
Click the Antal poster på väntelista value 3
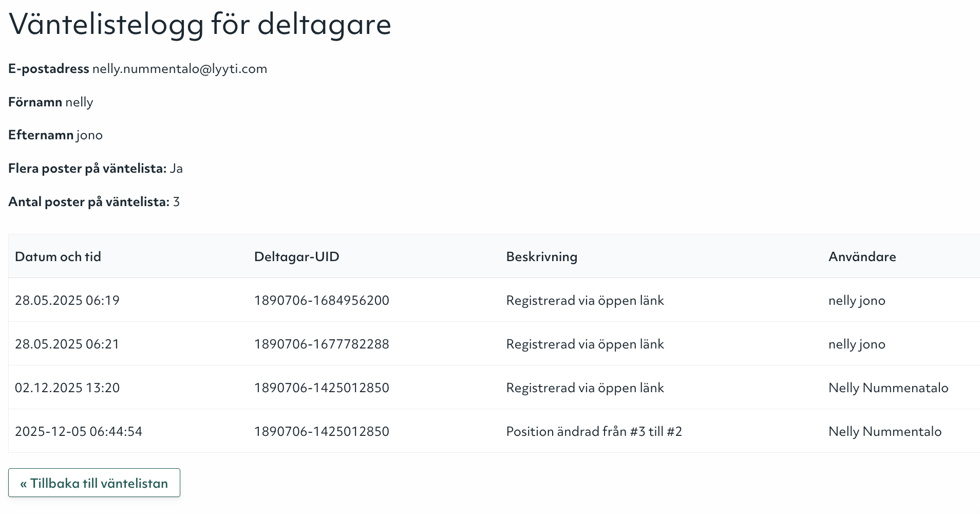click(176, 202)
